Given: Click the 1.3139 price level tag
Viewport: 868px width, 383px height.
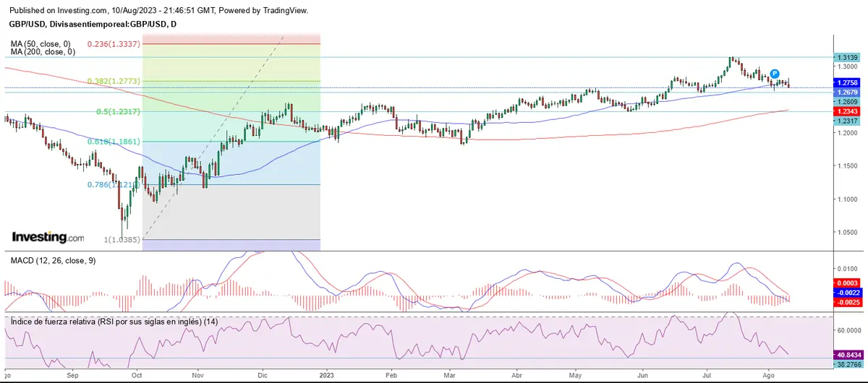Looking at the screenshot, I should point(848,56).
